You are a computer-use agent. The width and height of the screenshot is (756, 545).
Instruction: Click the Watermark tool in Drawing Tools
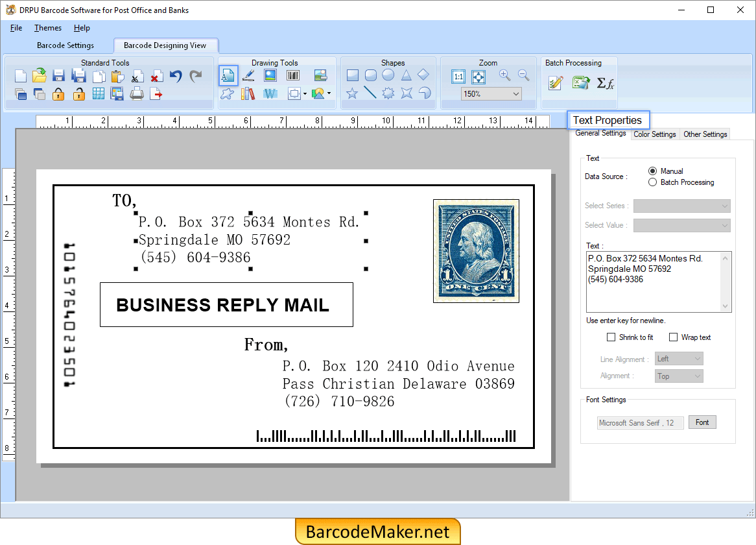270,93
